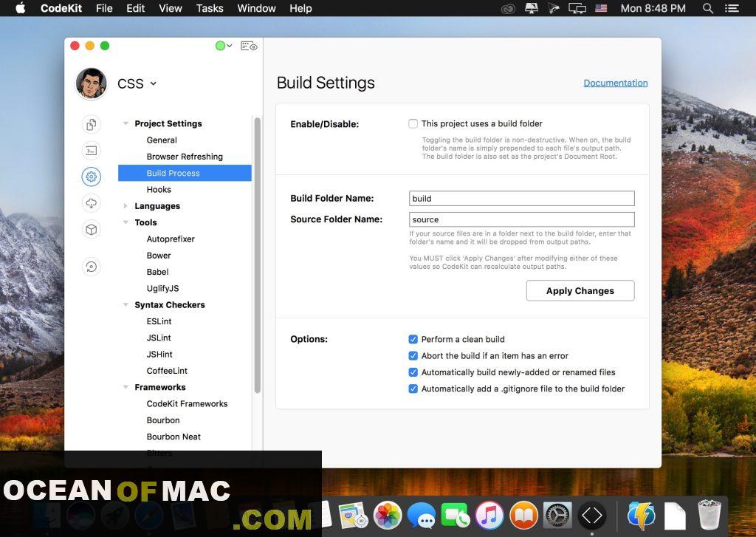
Task: Collapse the Frameworks section
Action: (126, 387)
